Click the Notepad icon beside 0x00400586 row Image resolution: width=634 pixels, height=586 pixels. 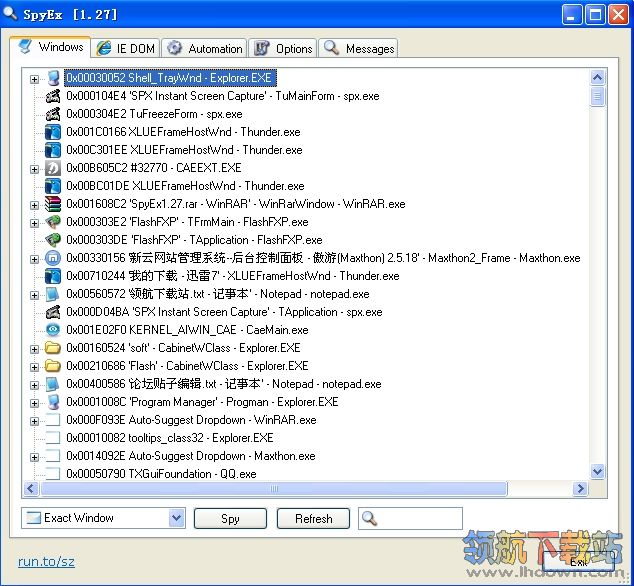click(x=53, y=384)
